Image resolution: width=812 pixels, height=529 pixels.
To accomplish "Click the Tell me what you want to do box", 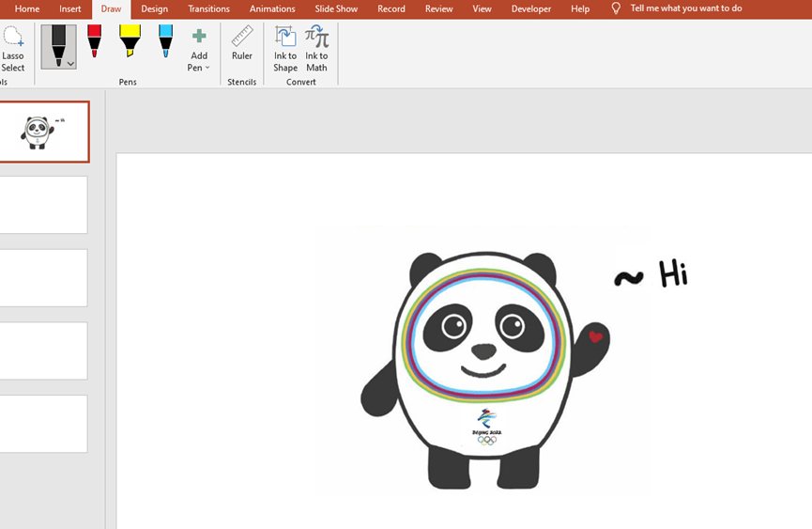I will pyautogui.click(x=685, y=8).
